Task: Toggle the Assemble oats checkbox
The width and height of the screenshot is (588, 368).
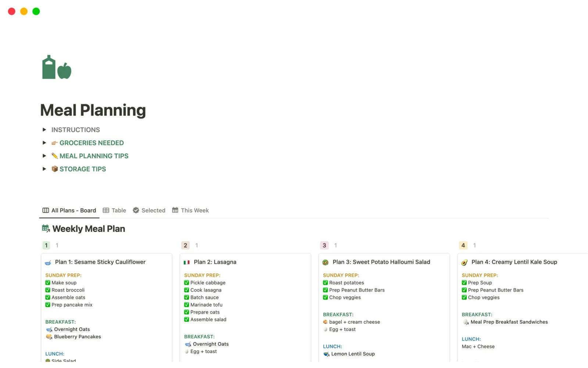Action: pyautogui.click(x=48, y=298)
